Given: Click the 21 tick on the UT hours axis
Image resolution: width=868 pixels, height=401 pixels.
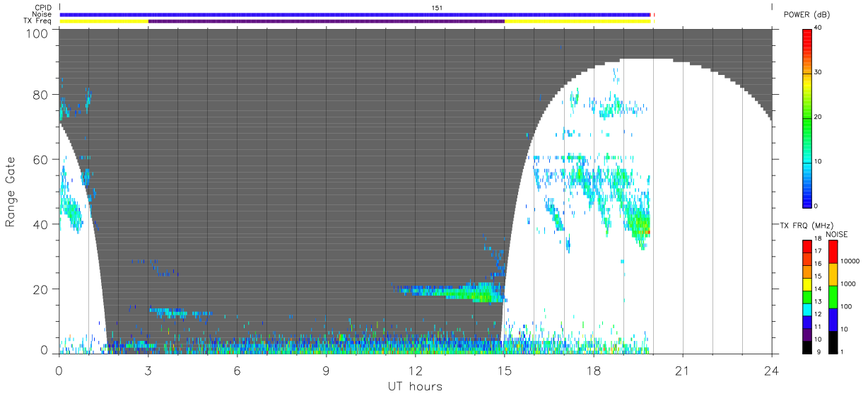Looking at the screenshot, I should point(683,370).
